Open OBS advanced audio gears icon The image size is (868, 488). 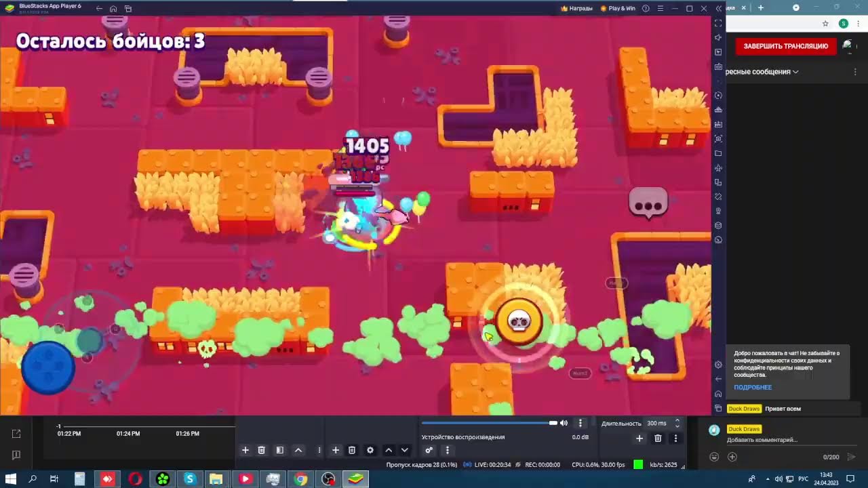429,450
